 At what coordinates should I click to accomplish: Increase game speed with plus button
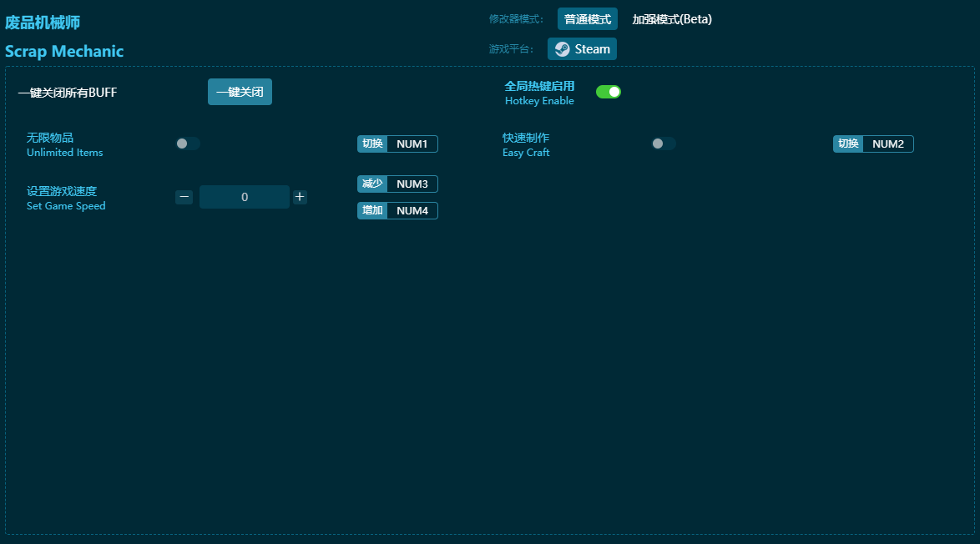pos(300,197)
